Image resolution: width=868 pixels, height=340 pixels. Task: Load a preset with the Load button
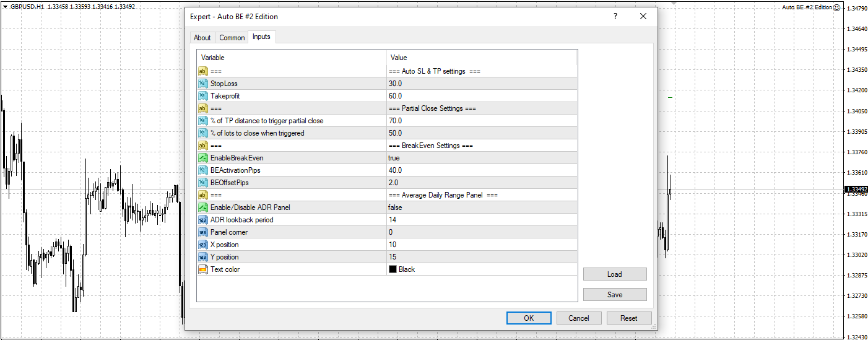coord(615,274)
